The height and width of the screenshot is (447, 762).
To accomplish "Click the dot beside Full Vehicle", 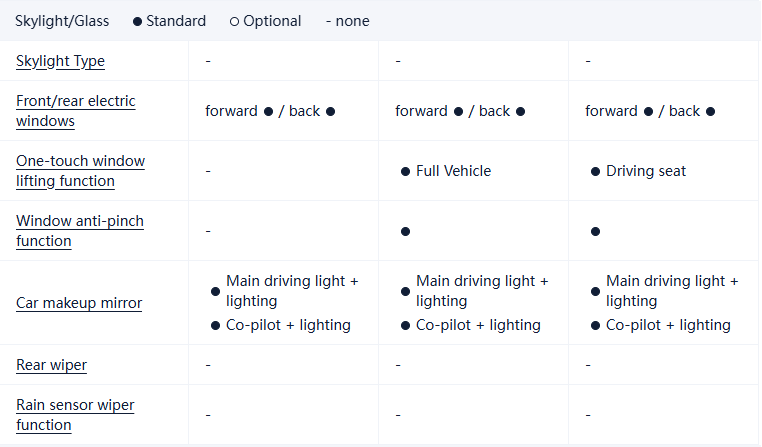I will coord(405,172).
